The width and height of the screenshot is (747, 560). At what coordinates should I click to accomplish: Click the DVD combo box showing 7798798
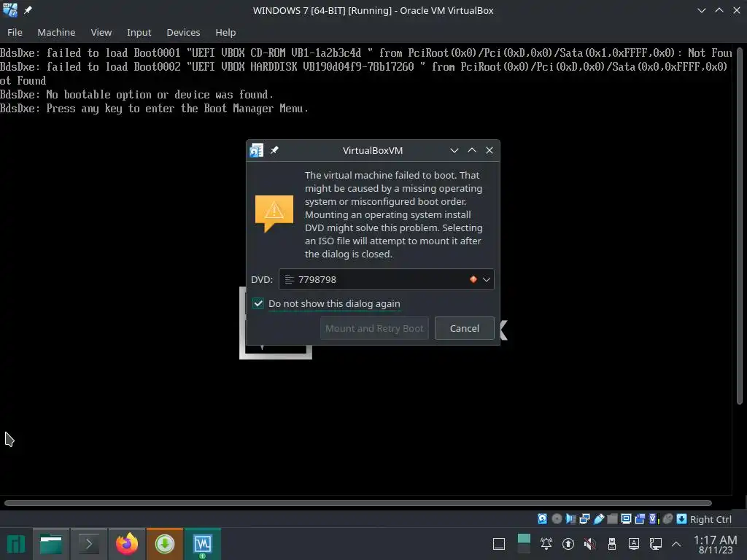[x=387, y=279]
